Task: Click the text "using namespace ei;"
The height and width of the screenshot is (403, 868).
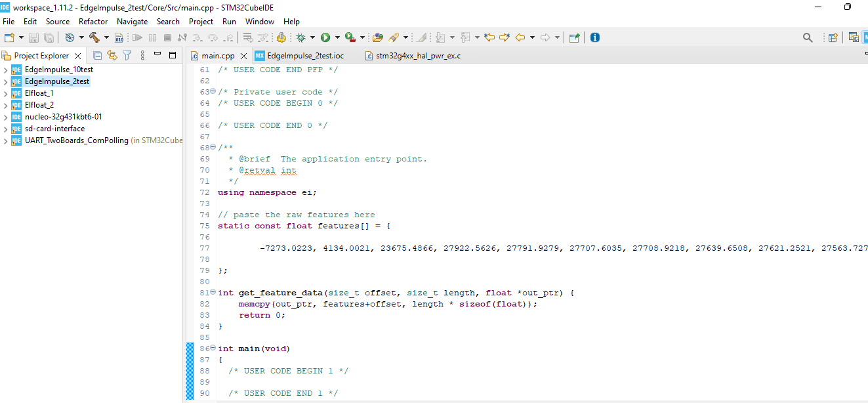Action: coord(267,192)
